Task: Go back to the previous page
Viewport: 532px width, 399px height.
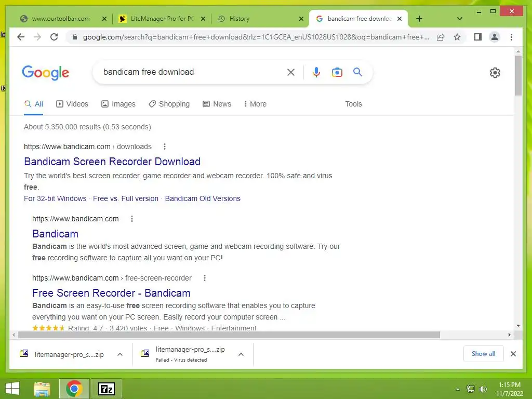Action: (x=21, y=37)
